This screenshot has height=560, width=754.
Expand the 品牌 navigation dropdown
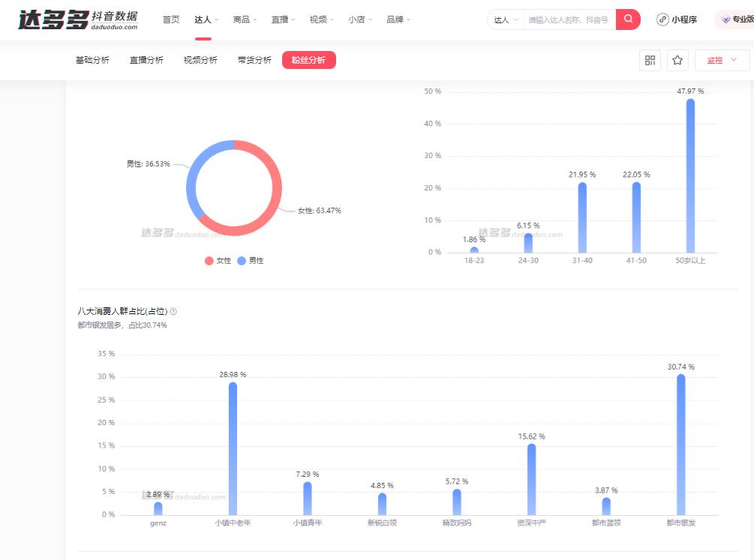[x=397, y=19]
